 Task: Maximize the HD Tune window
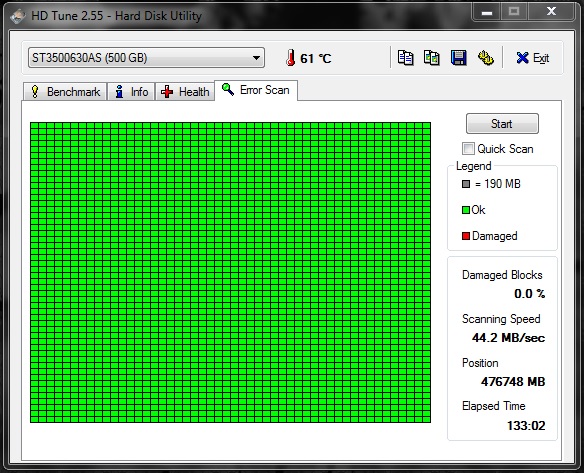click(514, 12)
